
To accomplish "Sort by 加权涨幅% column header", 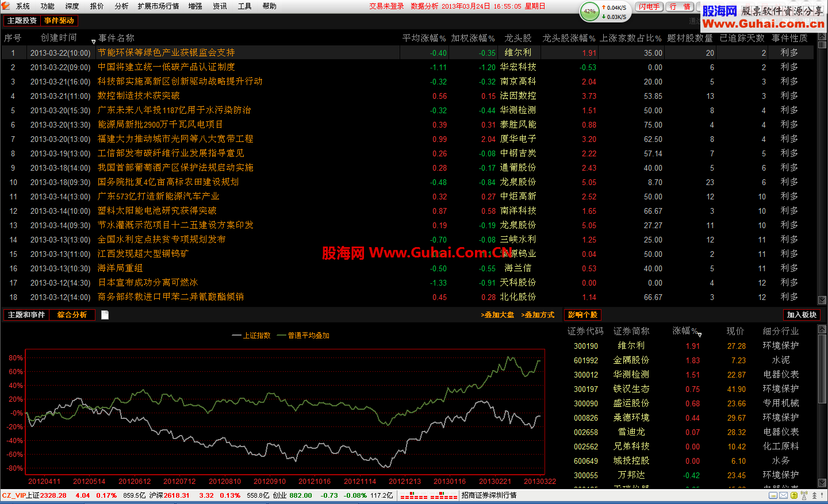I will pyautogui.click(x=473, y=38).
